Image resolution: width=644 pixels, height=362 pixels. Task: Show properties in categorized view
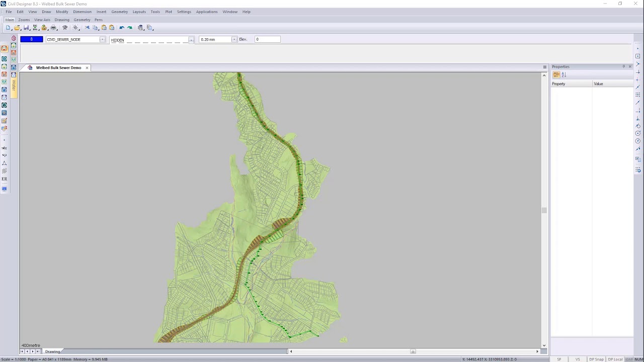point(556,75)
